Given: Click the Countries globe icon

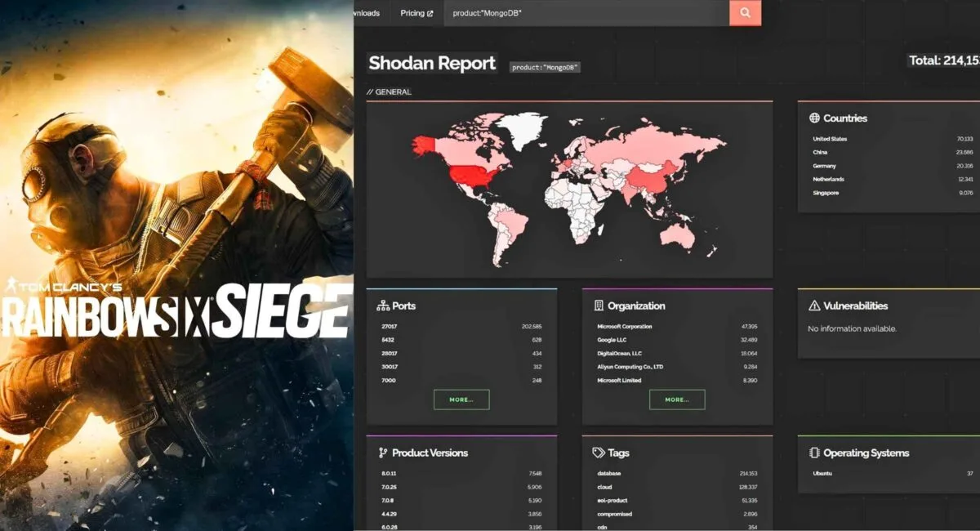Looking at the screenshot, I should pyautogui.click(x=814, y=118).
